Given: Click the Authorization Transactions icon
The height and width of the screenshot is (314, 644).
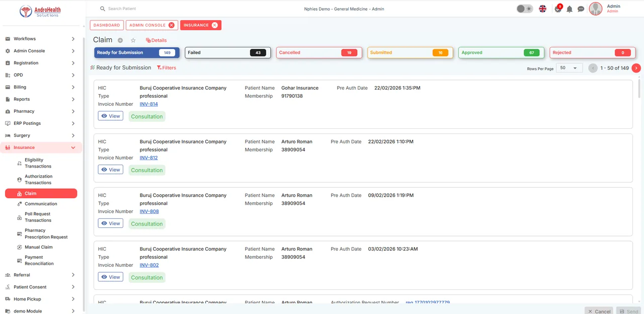Looking at the screenshot, I should coord(19,180).
